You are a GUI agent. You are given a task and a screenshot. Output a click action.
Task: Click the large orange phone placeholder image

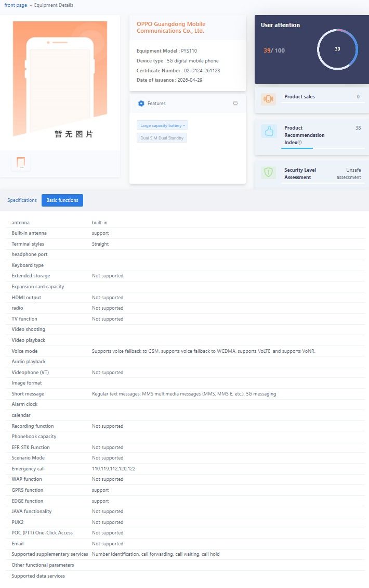pyautogui.click(x=60, y=79)
